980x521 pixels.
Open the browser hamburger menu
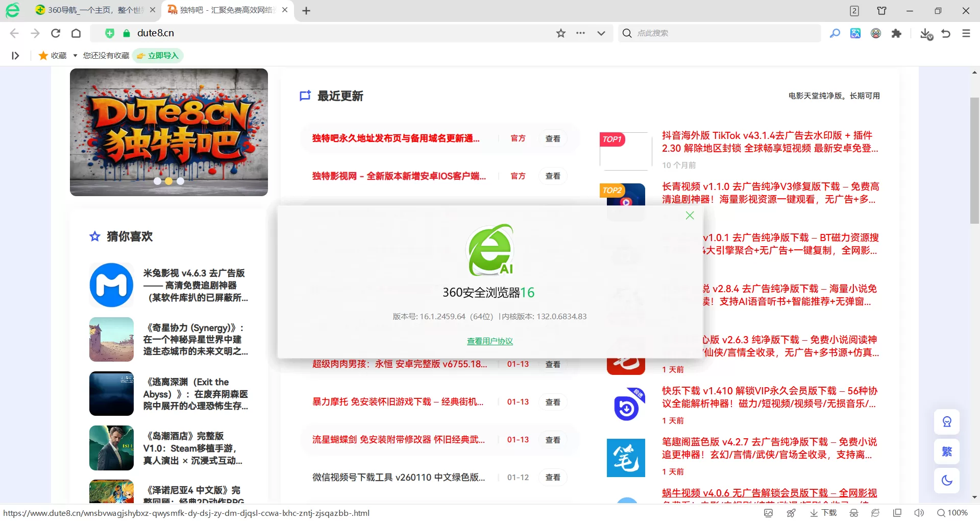[965, 33]
